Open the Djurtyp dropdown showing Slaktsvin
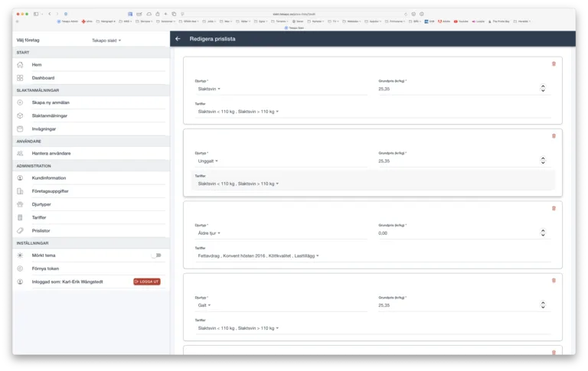588x371 pixels. pos(209,89)
